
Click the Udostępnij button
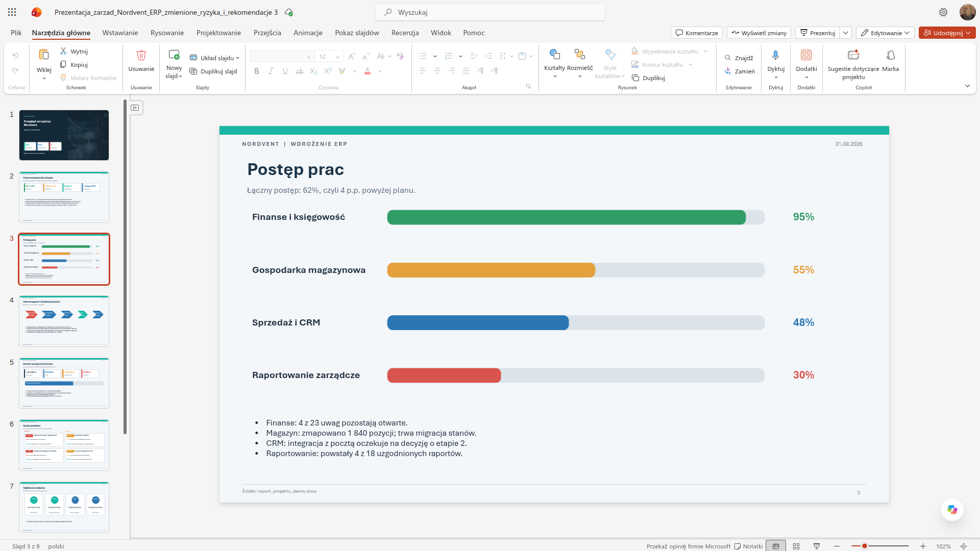pyautogui.click(x=947, y=33)
